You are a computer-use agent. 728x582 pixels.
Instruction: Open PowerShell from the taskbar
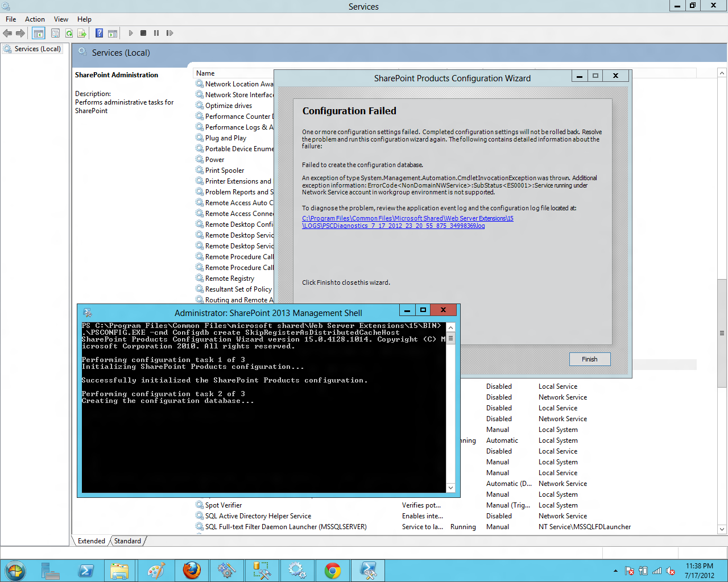coord(86,571)
